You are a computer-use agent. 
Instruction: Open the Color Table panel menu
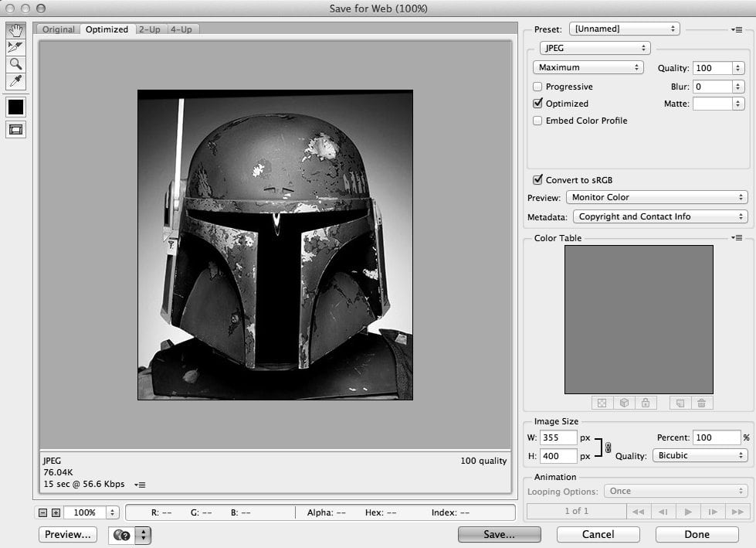(x=737, y=238)
